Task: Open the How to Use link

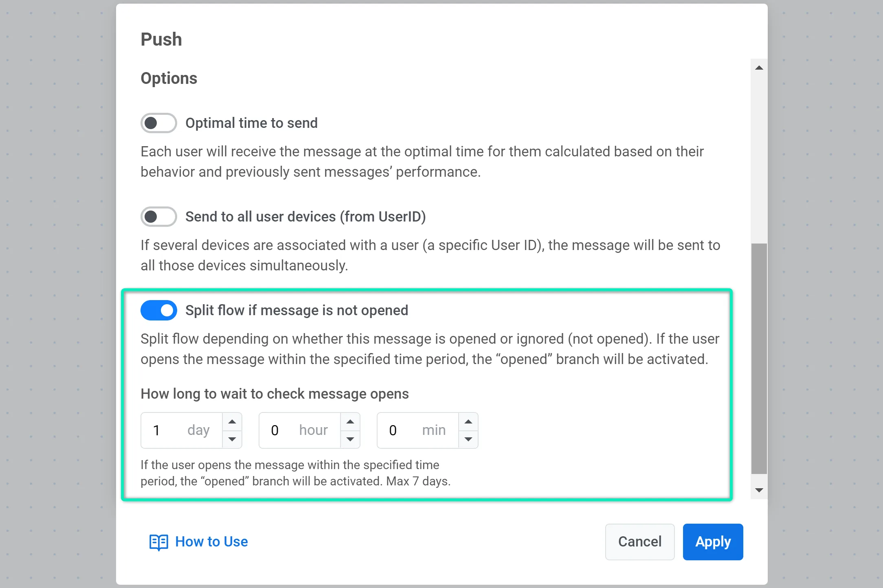Action: tap(211, 542)
